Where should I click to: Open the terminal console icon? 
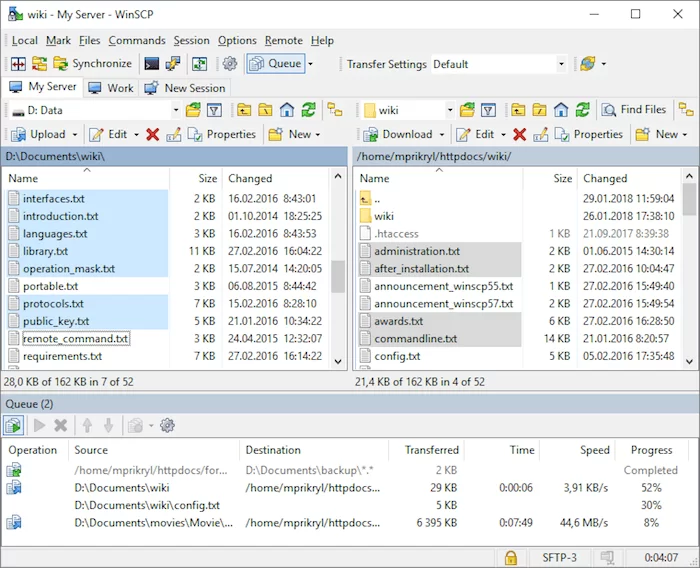point(151,64)
